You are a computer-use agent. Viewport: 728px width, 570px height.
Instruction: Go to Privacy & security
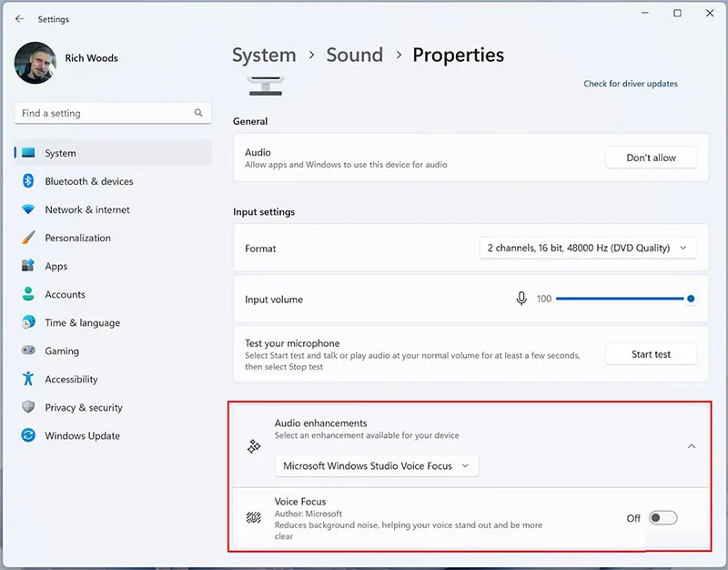click(x=113, y=407)
